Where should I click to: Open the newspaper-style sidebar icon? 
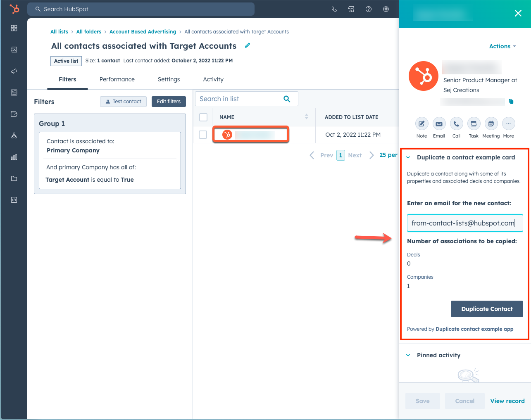[14, 93]
